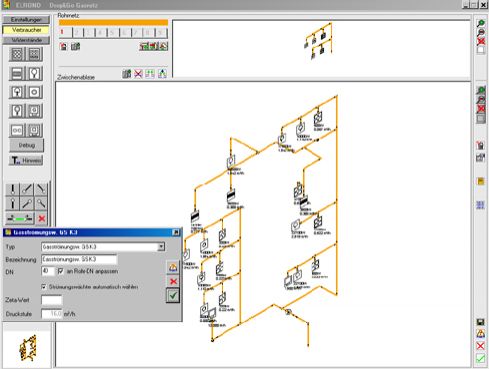Screen dimensions: 489x369
Task: Click the red X near the bottom-right green checkmark
Action: (x=480, y=346)
